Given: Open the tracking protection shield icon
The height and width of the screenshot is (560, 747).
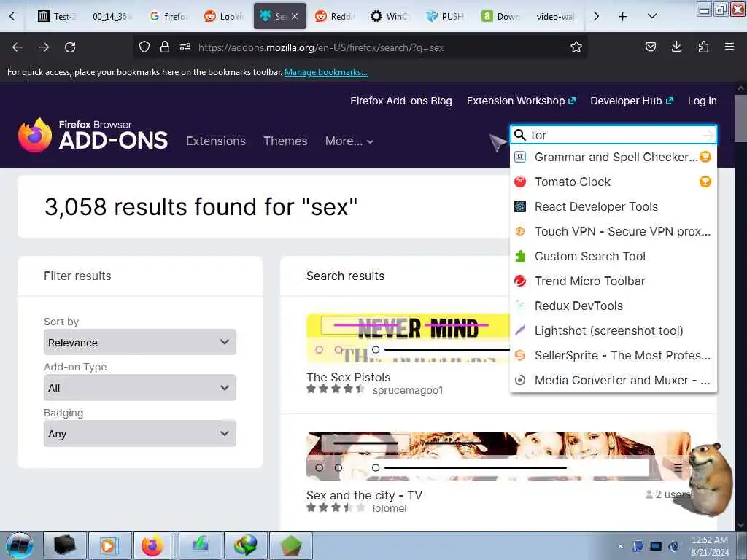Looking at the screenshot, I should click(x=144, y=47).
